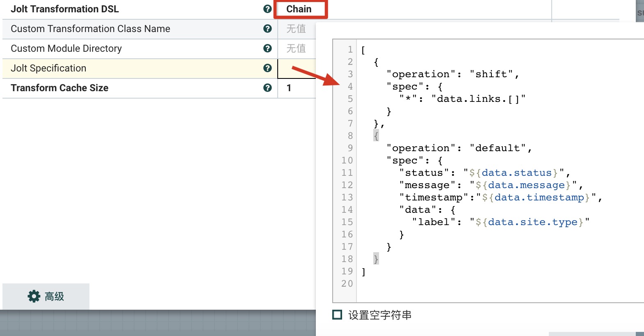Click help icon for Jolt Transformation DSL
644x336 pixels.
point(267,9)
